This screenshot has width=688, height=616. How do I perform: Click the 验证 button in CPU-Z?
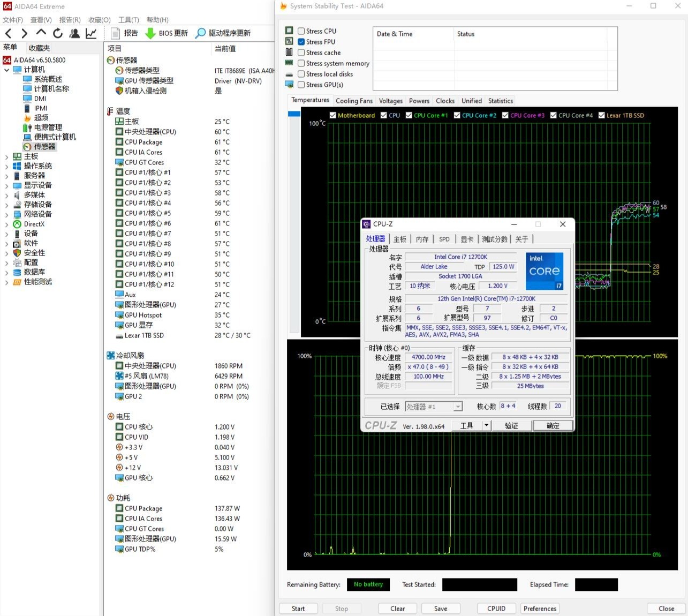[x=511, y=425]
